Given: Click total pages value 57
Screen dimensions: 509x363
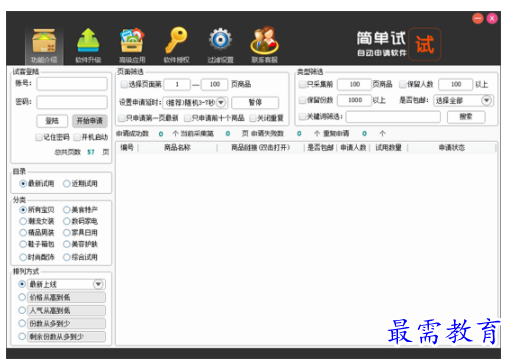Looking at the screenshot, I should [91, 152].
